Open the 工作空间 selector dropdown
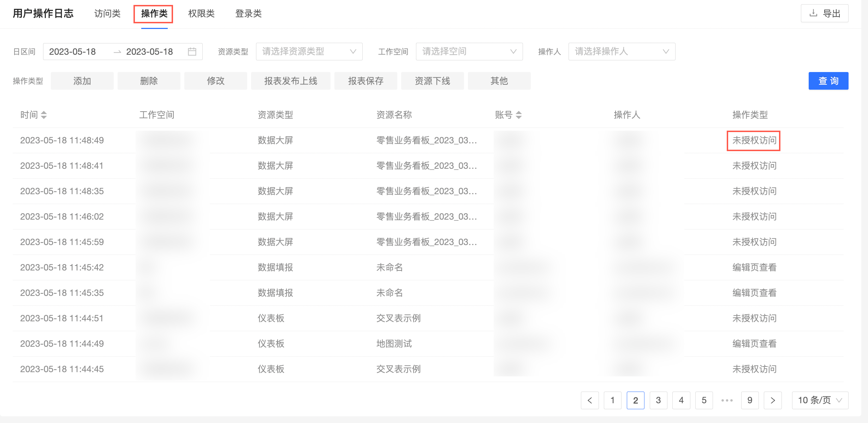Viewport: 868px width, 423px height. [x=469, y=52]
